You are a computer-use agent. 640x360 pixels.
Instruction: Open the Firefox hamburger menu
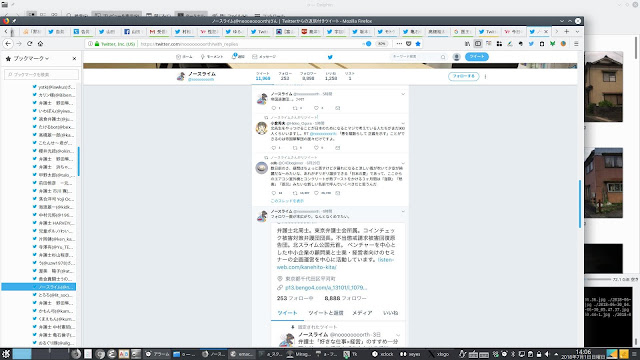pyautogui.click(x=576, y=44)
